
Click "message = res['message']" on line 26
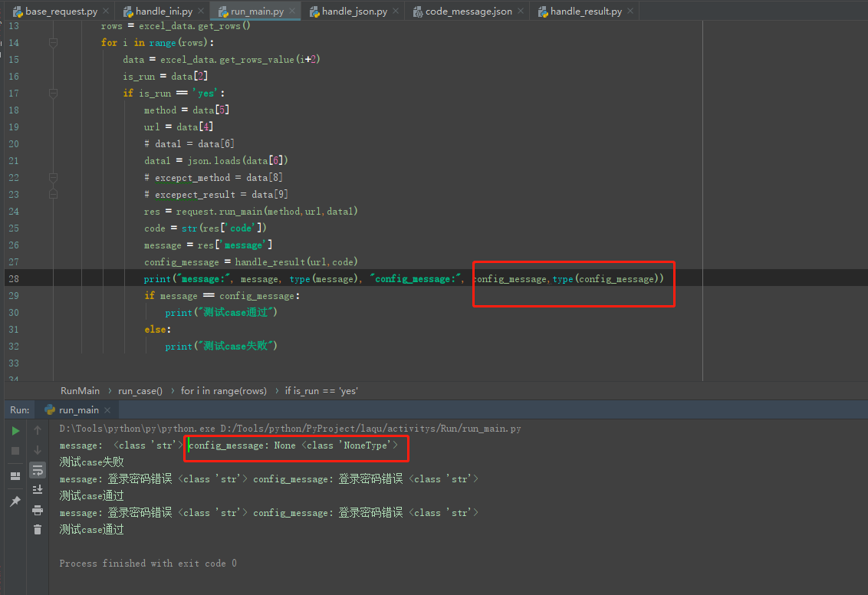208,245
